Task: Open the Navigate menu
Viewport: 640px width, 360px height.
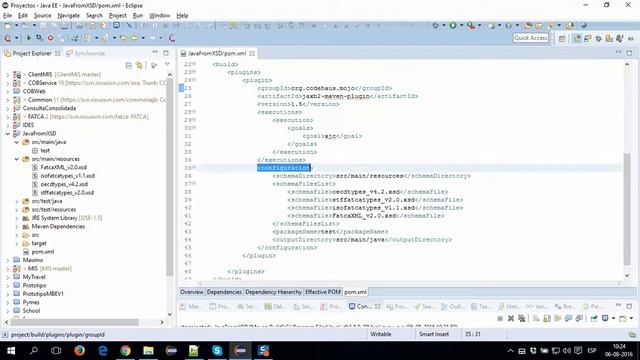Action: [69, 16]
